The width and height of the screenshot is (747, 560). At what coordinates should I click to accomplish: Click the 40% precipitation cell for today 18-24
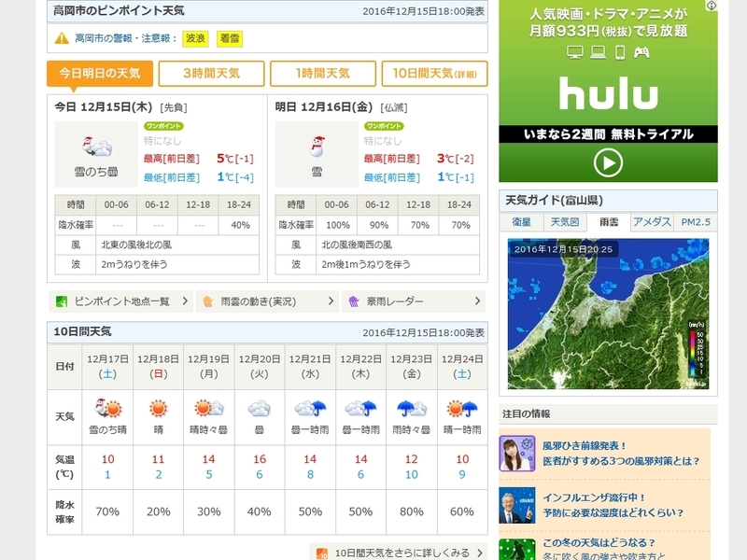239,225
